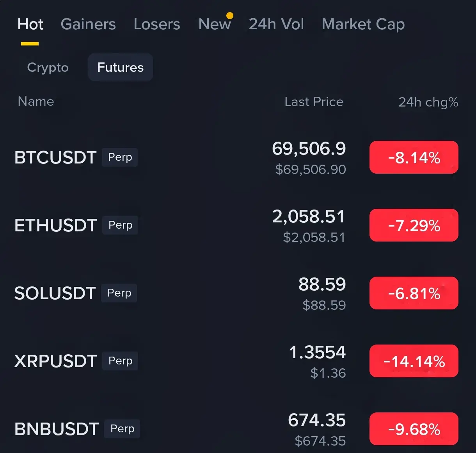The height and width of the screenshot is (453, 476).
Task: Click the red -8.14% change badge
Action: coord(414,158)
